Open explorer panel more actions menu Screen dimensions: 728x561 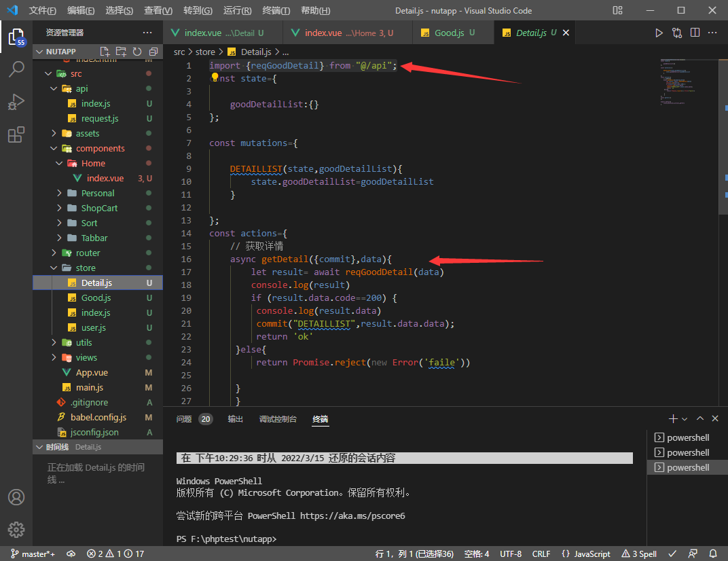tap(147, 33)
